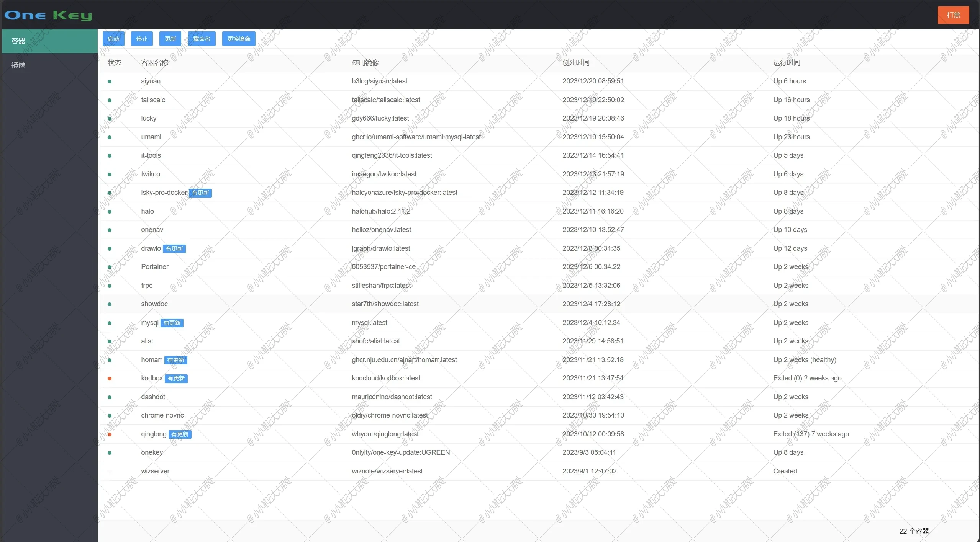Image resolution: width=980 pixels, height=542 pixels.
Task: Click the 启动 (Start) button
Action: pyautogui.click(x=112, y=38)
